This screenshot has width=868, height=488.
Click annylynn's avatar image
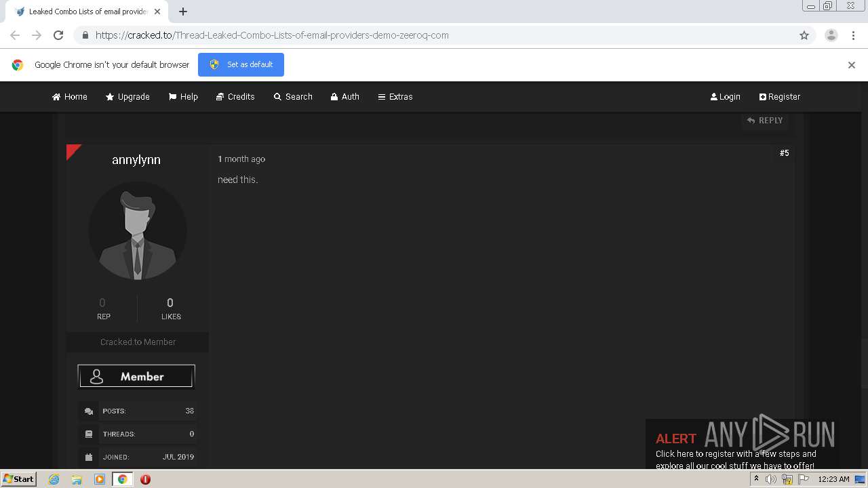138,230
